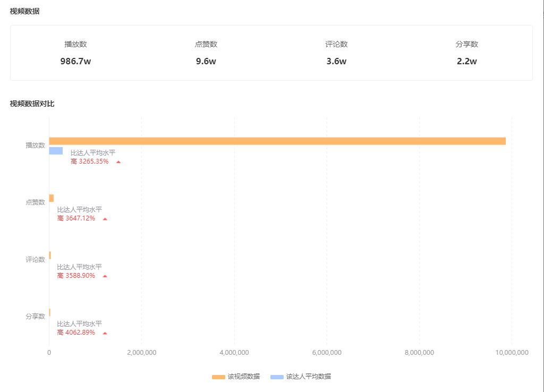Click the red trend arrow near 高 3588.90%
The image size is (544, 392).
coord(105,276)
